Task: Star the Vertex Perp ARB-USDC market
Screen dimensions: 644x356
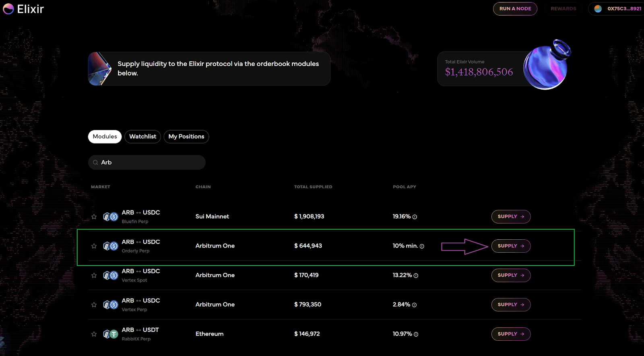Action: [94, 305]
